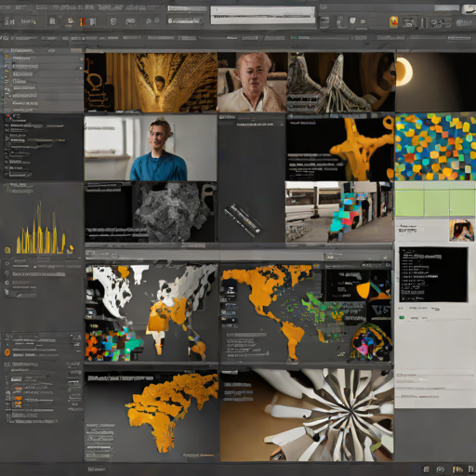Screen dimensions: 476x476
Task: Select the colorful mosaic tile thumbnail
Action: 435,147
